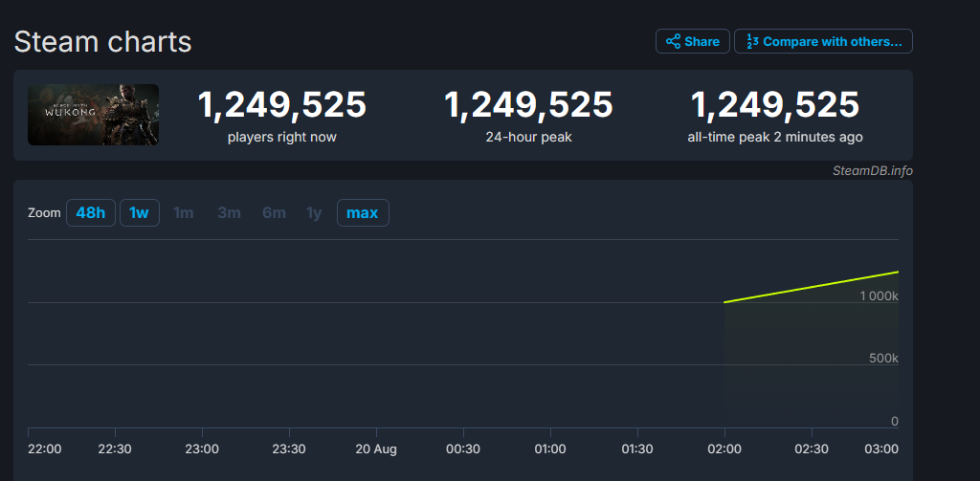The image size is (980, 481).
Task: Click the 24-hour peak number
Action: (527, 105)
